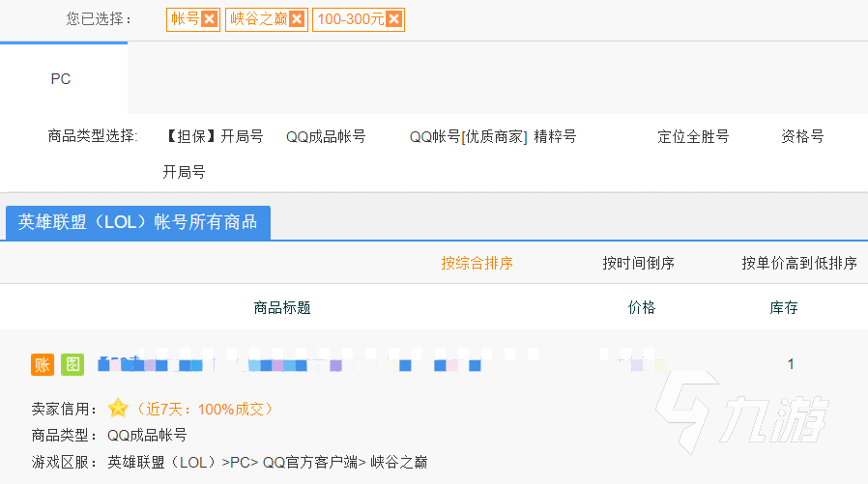Click QQ成品帐号 listing type value
868x484 pixels.
click(x=147, y=436)
